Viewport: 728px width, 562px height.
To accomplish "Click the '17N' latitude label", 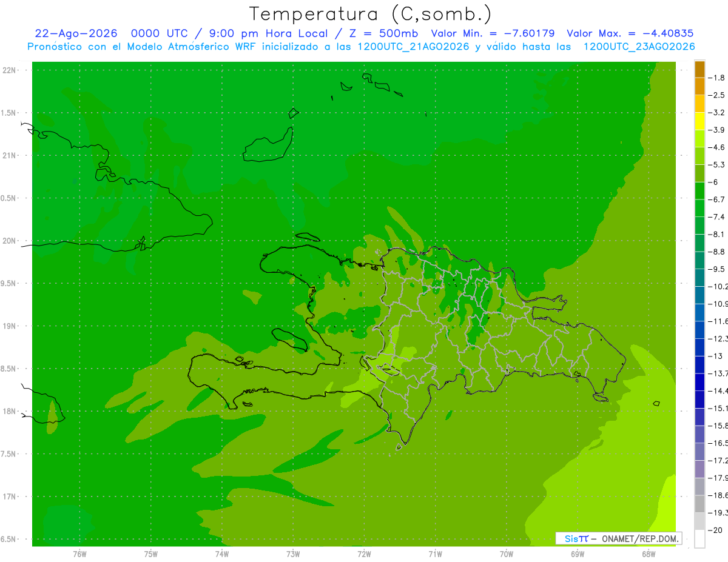I will (x=8, y=497).
